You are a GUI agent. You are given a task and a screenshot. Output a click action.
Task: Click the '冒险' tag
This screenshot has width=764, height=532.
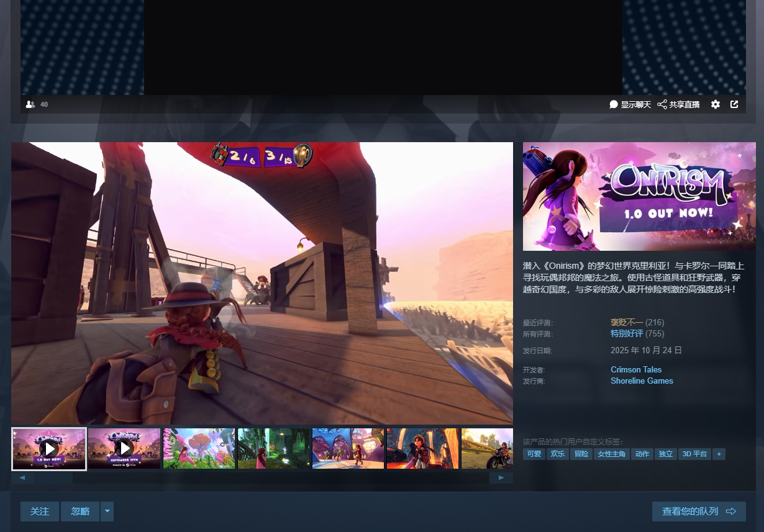[x=581, y=454]
